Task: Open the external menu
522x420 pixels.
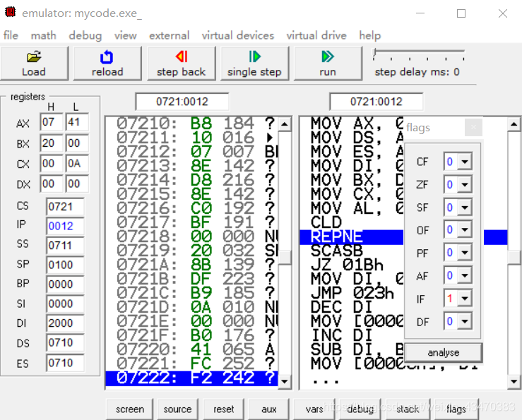Action: pyautogui.click(x=169, y=35)
